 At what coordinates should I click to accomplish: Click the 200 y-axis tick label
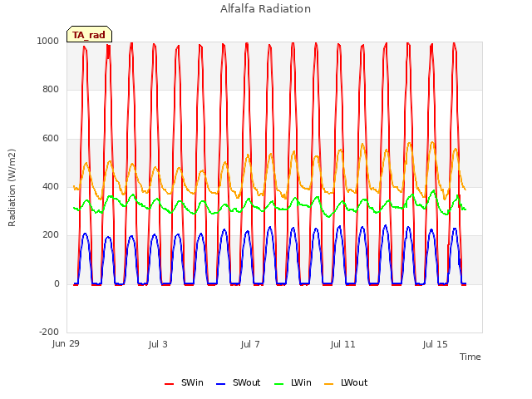[51, 234]
